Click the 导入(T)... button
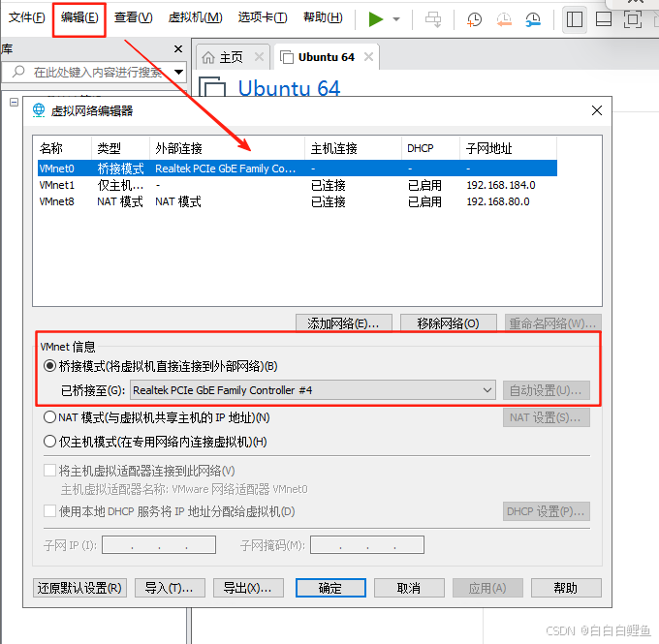Screen dimensions: 659x644 click(x=170, y=588)
